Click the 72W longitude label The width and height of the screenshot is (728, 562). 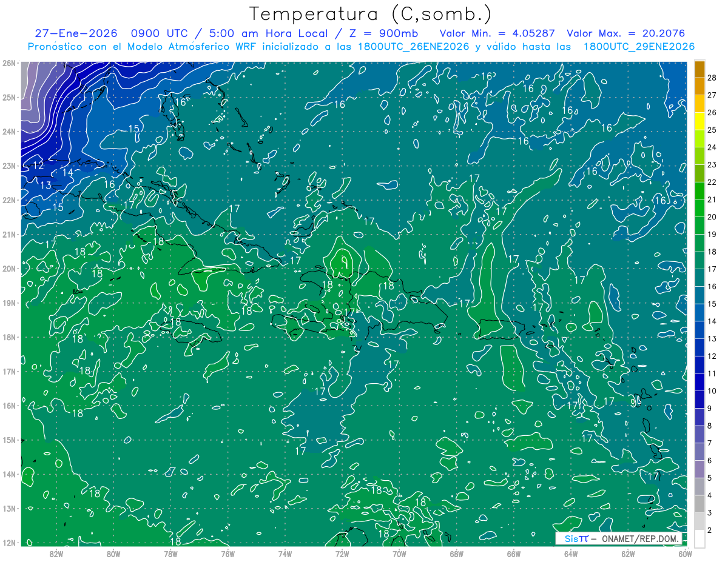pyautogui.click(x=342, y=553)
